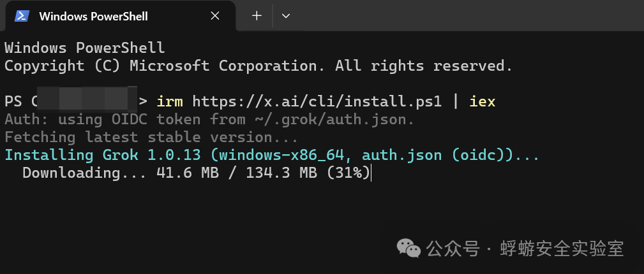The image size is (644, 274).
Task: Open a new tab with plus button
Action: click(x=257, y=16)
